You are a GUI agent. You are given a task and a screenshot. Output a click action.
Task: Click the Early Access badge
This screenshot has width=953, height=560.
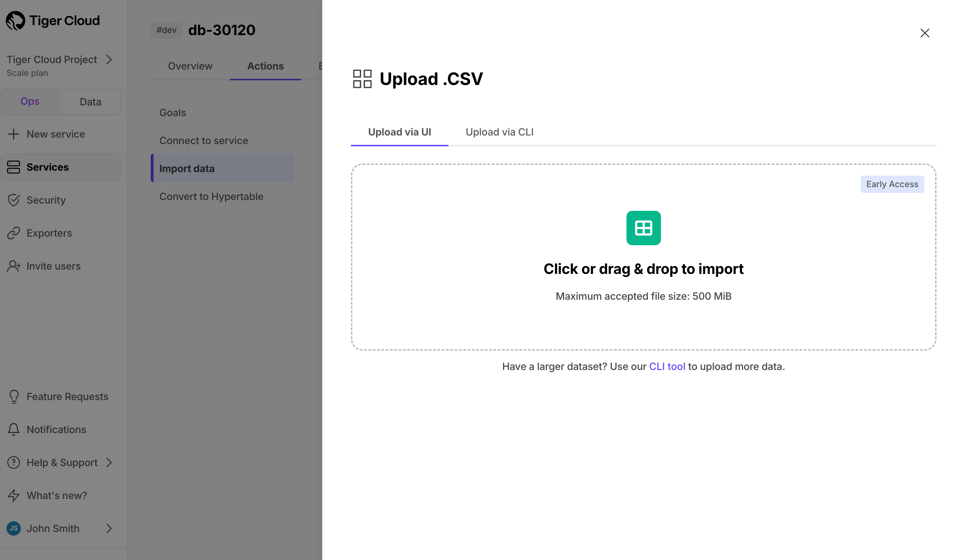pos(892,184)
